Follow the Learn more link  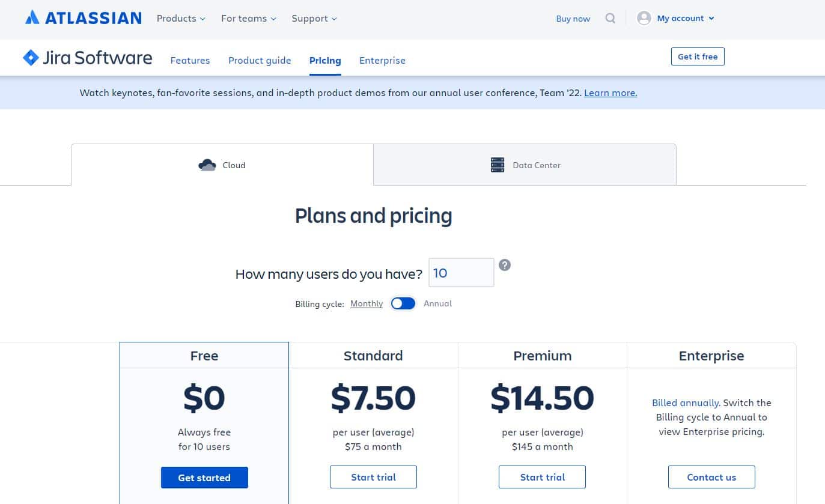(610, 93)
